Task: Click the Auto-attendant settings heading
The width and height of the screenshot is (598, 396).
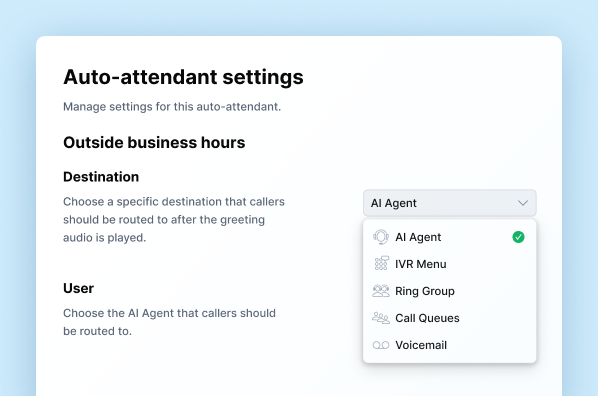Action: (183, 77)
